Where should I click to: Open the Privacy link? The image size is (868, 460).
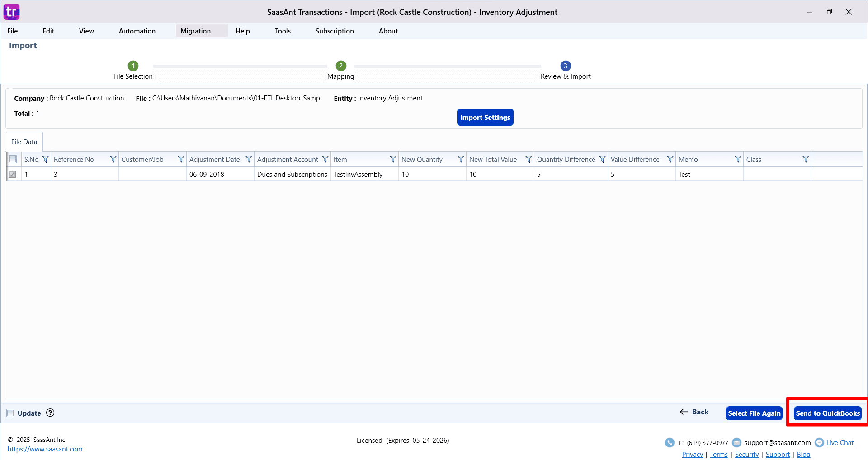tap(693, 455)
